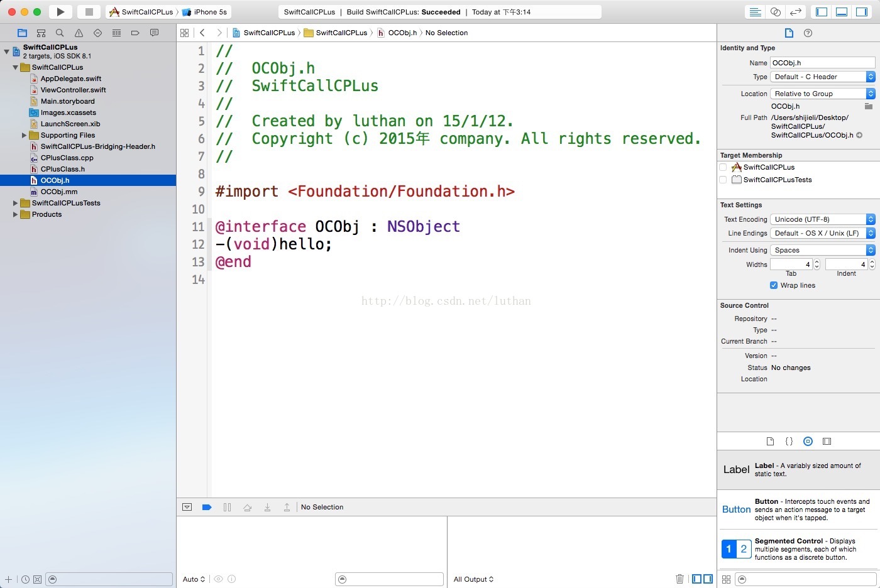Open the Find navigator

pos(60,33)
